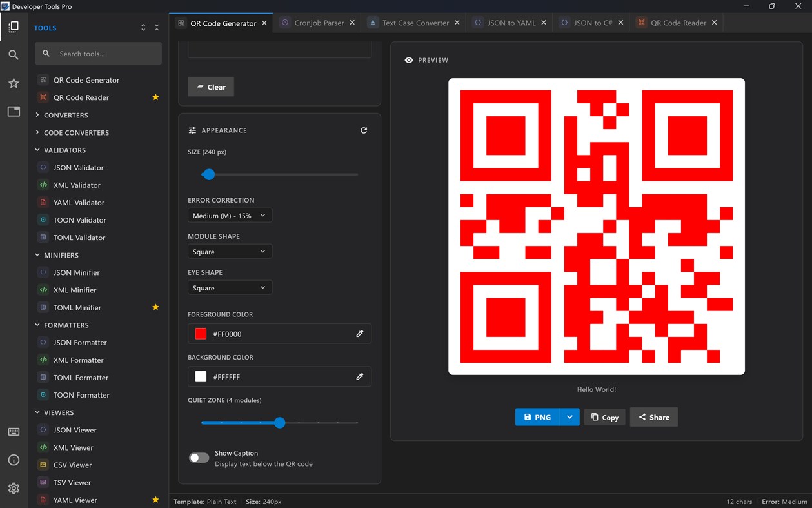Open favorites star in activity bar
The width and height of the screenshot is (812, 508).
[14, 83]
